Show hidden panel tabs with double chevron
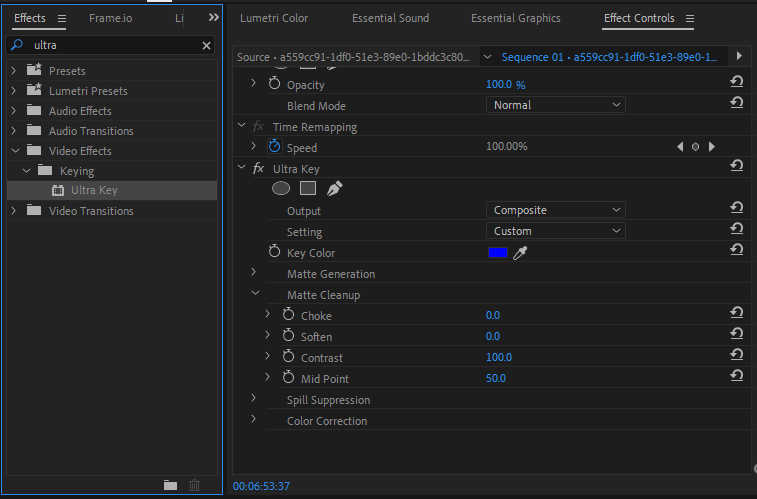The height and width of the screenshot is (499, 757). [x=213, y=18]
